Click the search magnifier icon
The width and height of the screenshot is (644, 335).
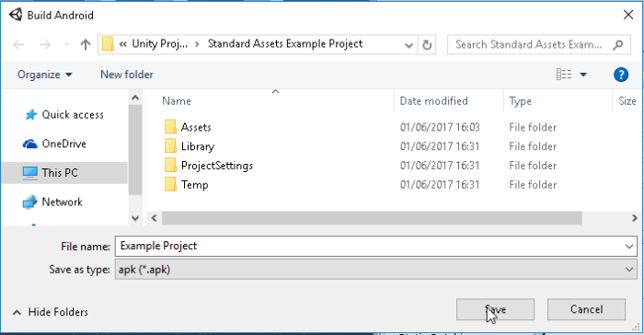[x=617, y=44]
